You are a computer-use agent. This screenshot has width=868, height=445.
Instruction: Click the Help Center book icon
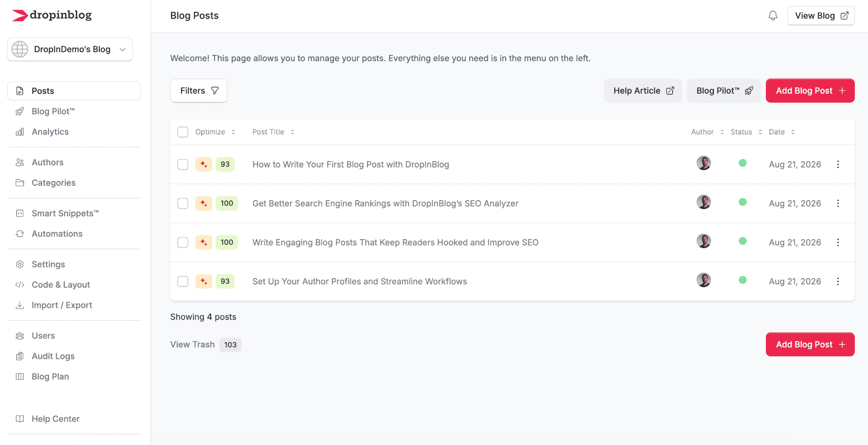tap(20, 419)
